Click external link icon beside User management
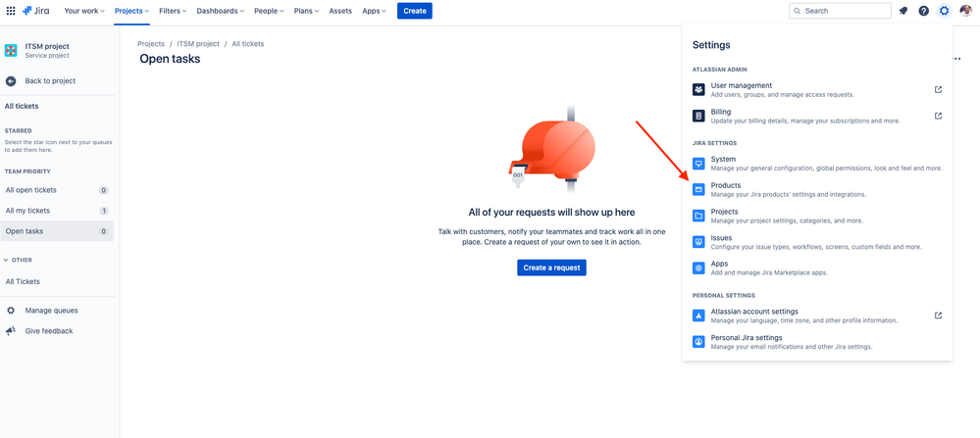980x438 pixels. (938, 89)
